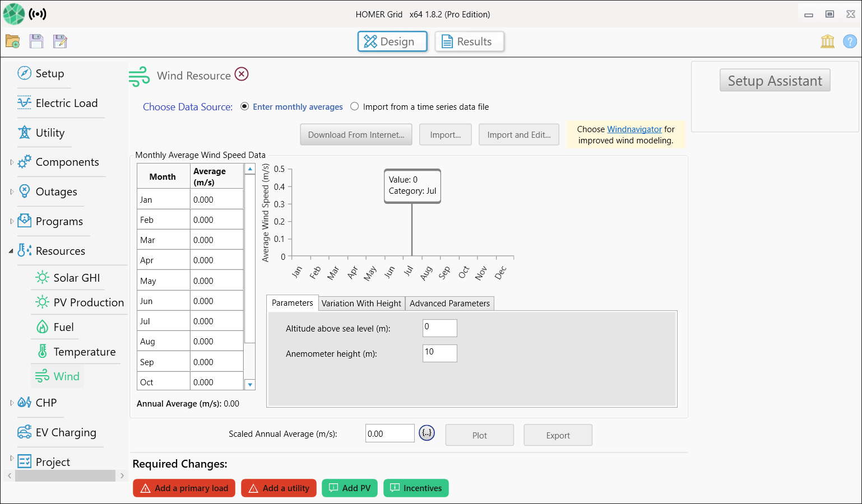This screenshot has height=504, width=862.
Task: Expand the Components tree node
Action: 12,162
